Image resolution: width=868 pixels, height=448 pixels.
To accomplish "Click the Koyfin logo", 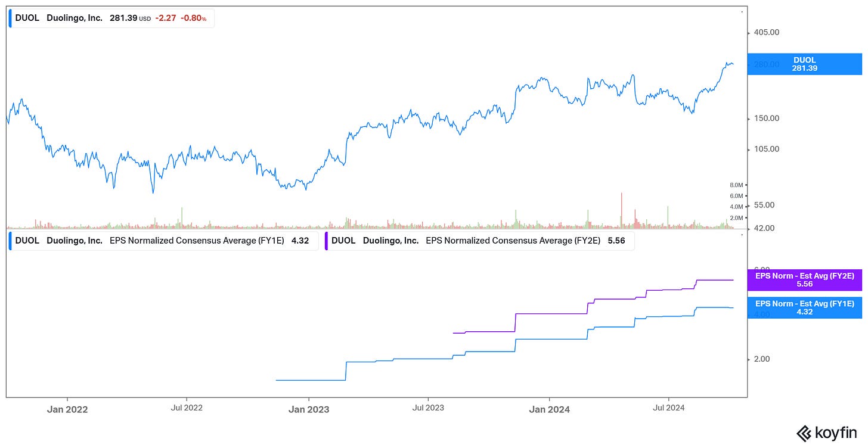I will 827,433.
